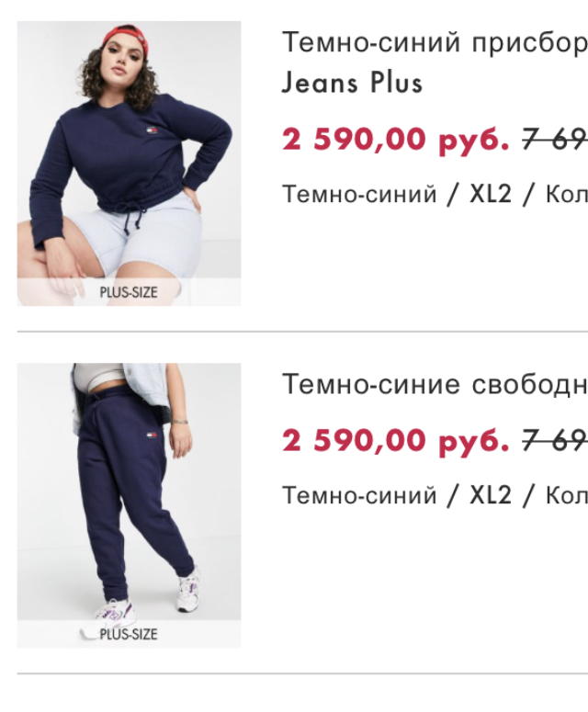Screen dimensions: 588x712
Task: Click the 'Jeans Plus' title line
Action: coord(353,83)
